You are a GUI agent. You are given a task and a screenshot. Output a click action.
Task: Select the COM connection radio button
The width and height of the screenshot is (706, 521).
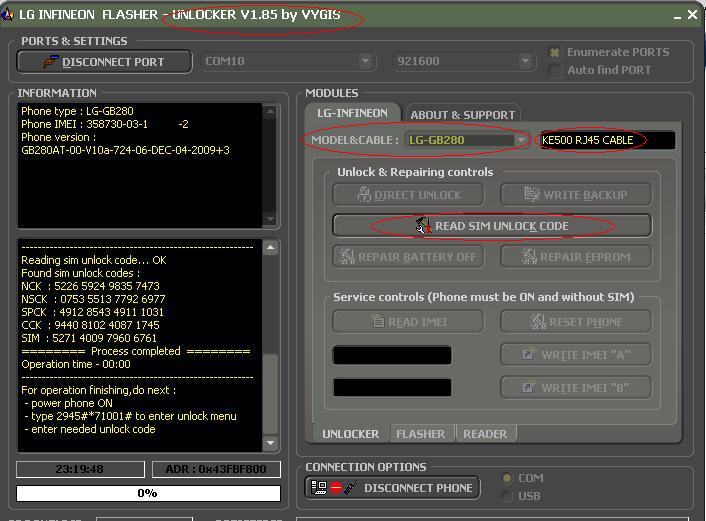click(507, 478)
